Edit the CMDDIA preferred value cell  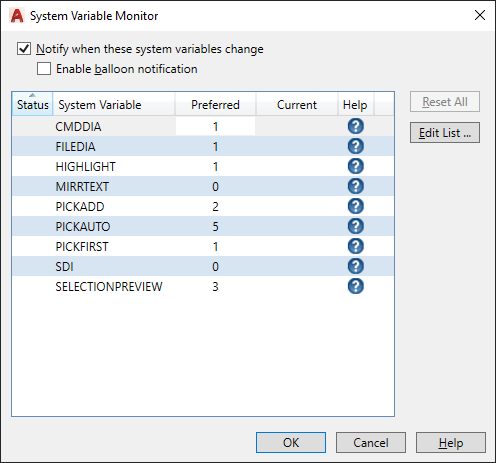(215, 126)
